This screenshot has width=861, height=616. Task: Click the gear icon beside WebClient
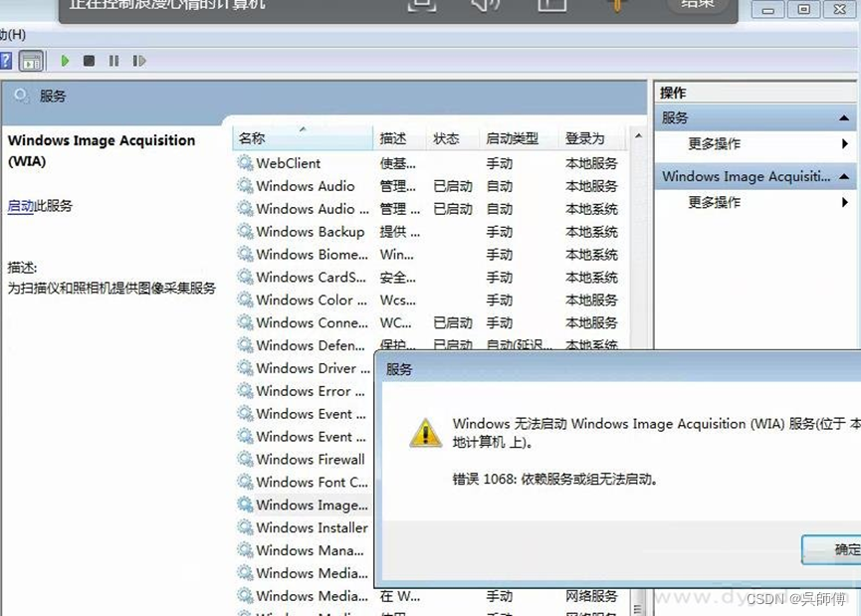pyautogui.click(x=245, y=162)
